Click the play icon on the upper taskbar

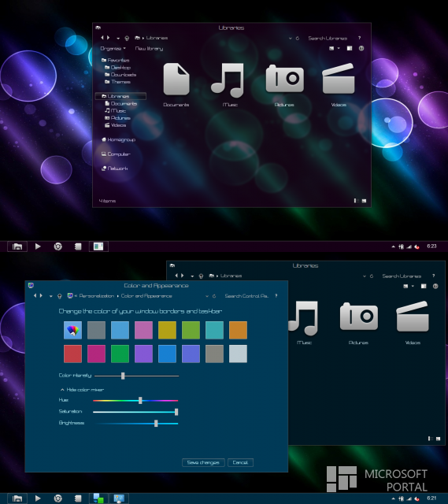(x=38, y=246)
